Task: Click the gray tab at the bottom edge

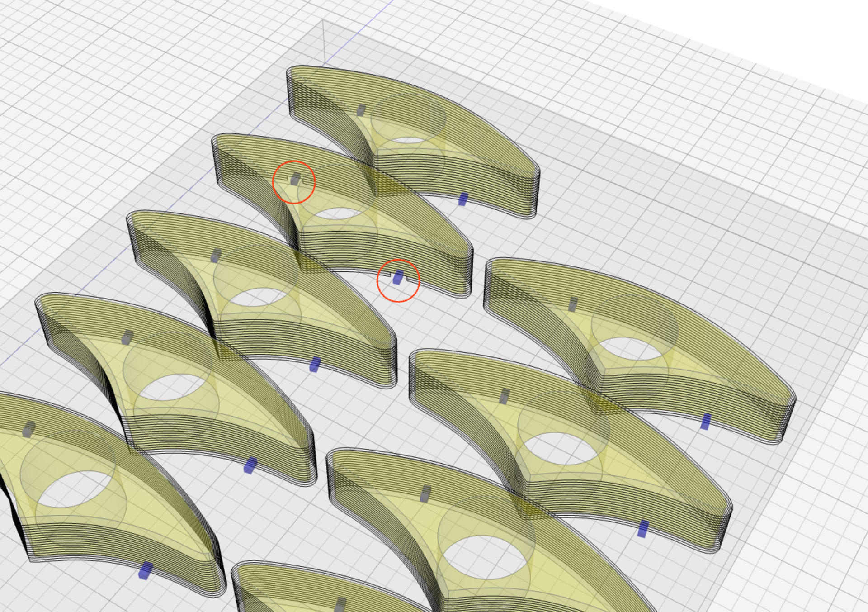Action: [x=340, y=604]
